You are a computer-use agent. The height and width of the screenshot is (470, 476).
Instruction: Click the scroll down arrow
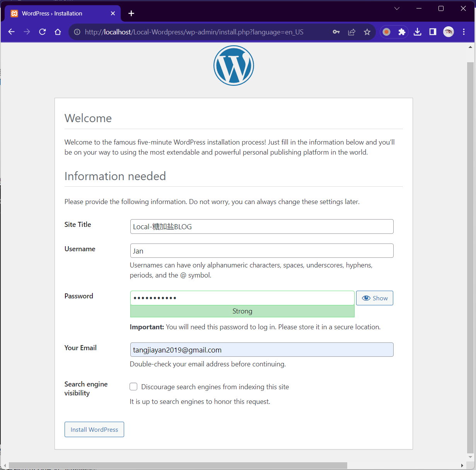pos(470,457)
